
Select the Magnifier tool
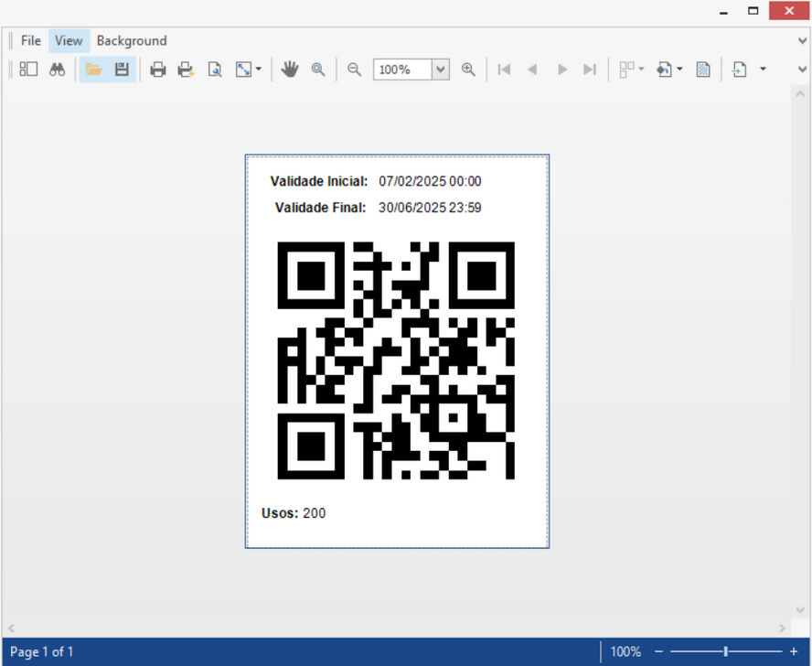318,69
